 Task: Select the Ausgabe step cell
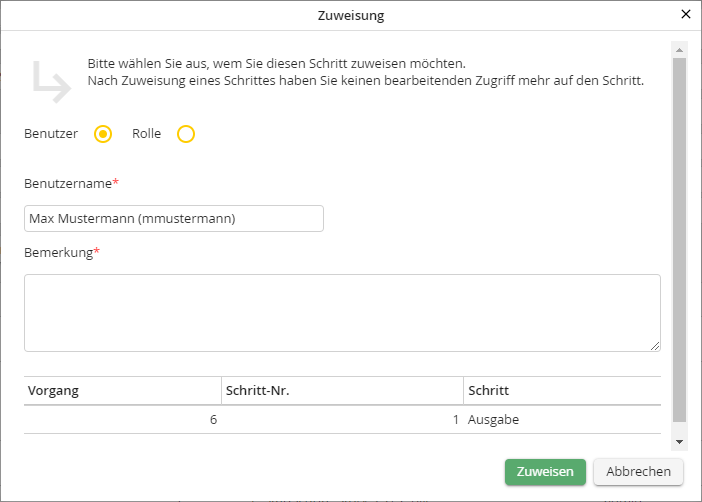[561, 420]
